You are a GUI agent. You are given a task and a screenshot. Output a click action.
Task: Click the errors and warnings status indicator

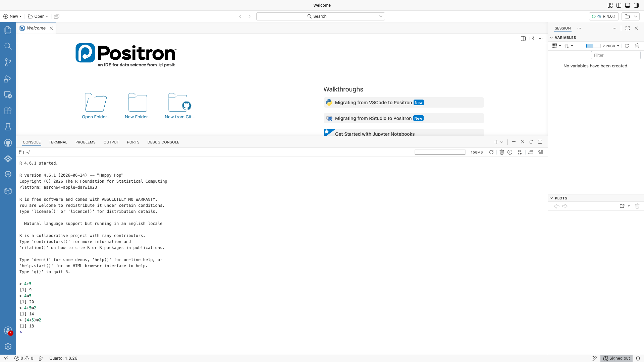coord(24,358)
